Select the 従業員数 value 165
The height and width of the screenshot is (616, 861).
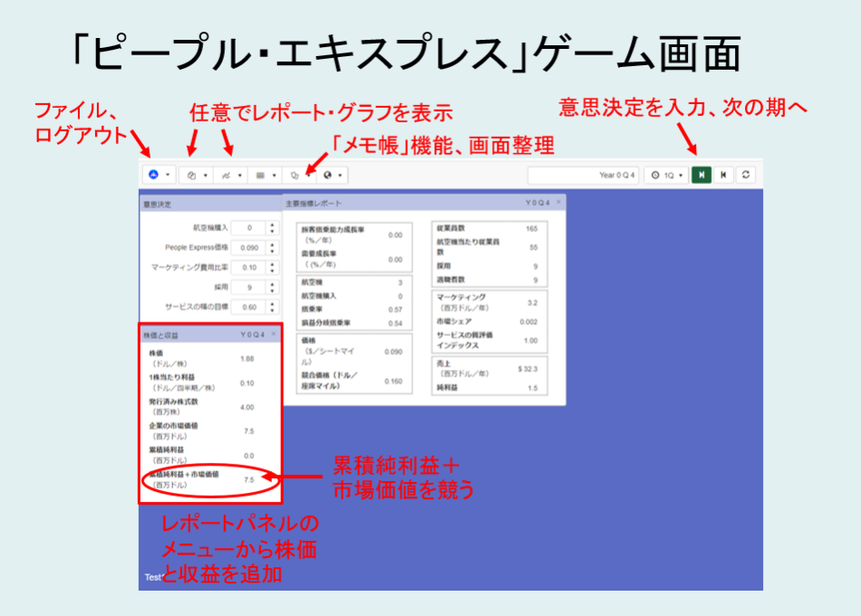pyautogui.click(x=531, y=228)
